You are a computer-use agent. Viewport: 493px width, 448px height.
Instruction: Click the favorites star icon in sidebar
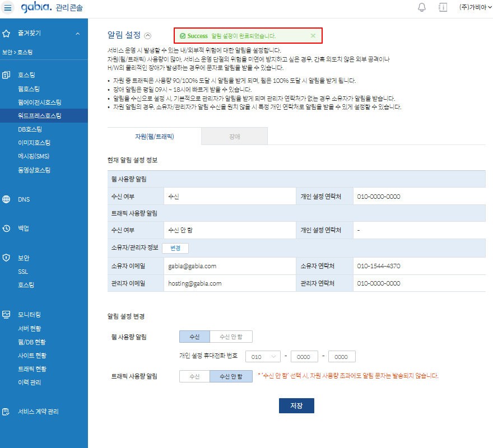[x=7, y=34]
